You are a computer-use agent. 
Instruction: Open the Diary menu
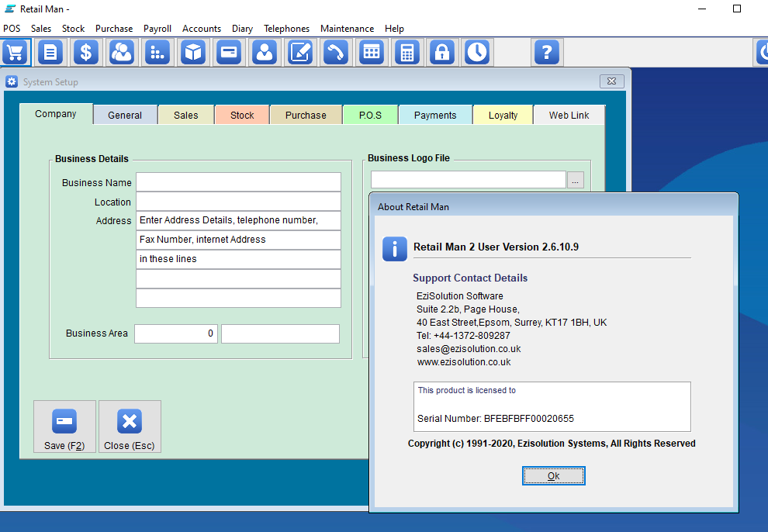pyautogui.click(x=243, y=29)
